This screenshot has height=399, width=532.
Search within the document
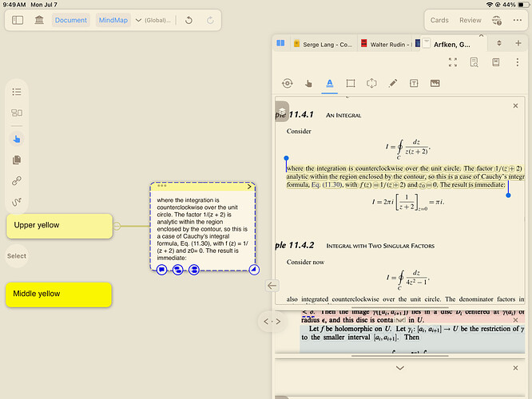point(474,62)
